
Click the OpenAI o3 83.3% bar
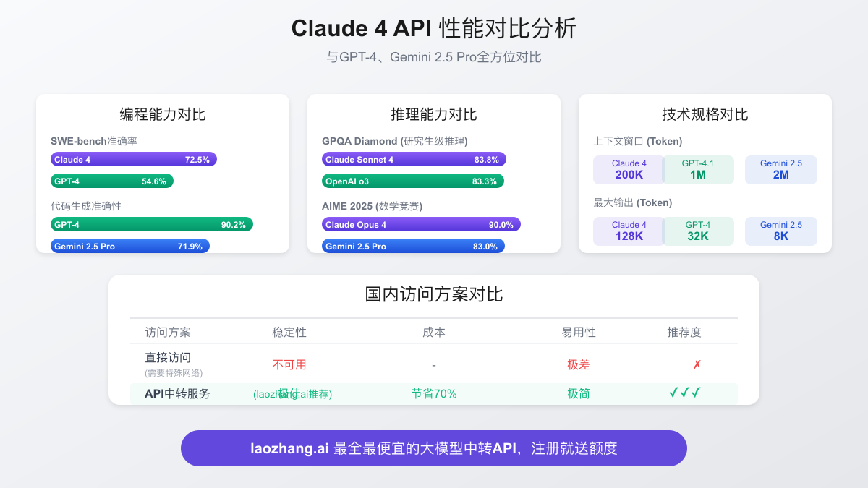pos(413,181)
